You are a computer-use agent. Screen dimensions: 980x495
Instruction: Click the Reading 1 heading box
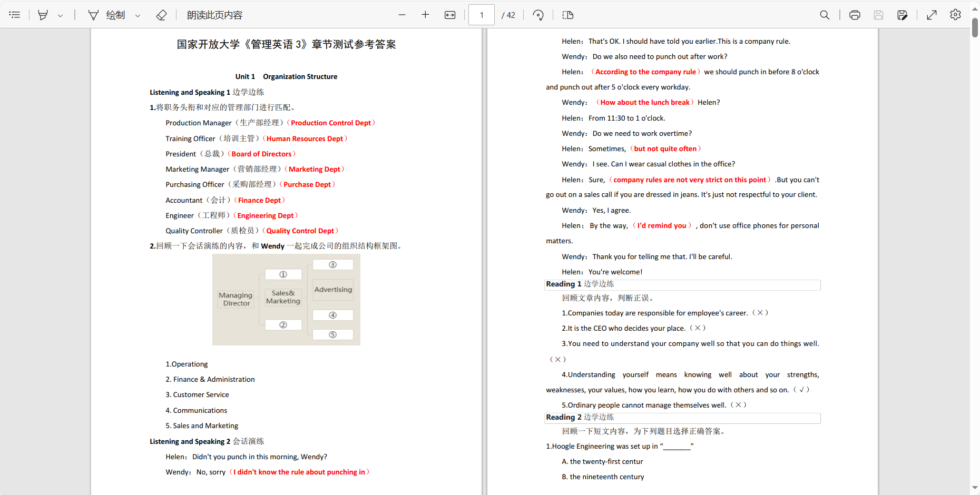[x=682, y=284]
